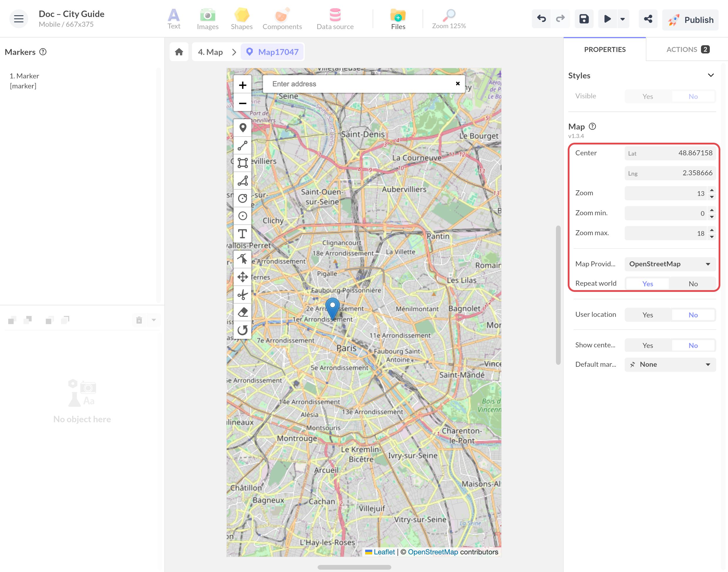Open the preview options dropdown arrow

[x=623, y=19]
